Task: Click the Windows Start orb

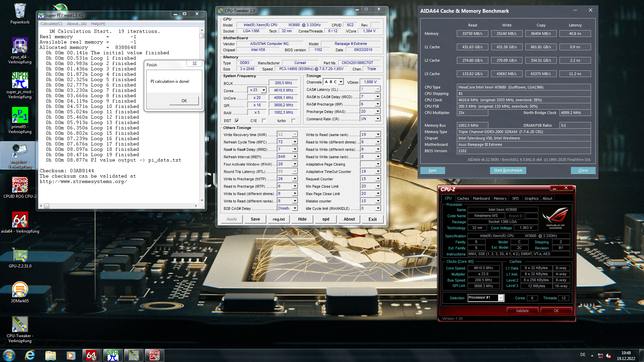Action: (x=9, y=355)
